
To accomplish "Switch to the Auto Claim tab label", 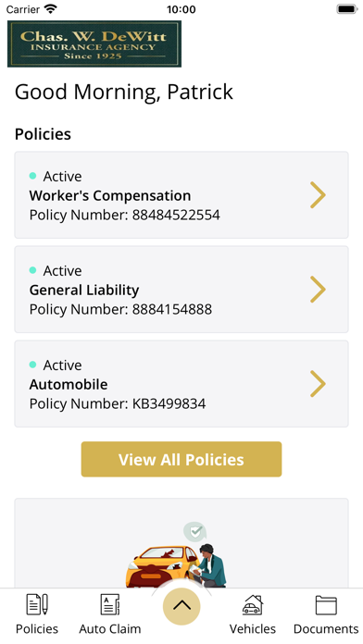I will pyautogui.click(x=110, y=629).
